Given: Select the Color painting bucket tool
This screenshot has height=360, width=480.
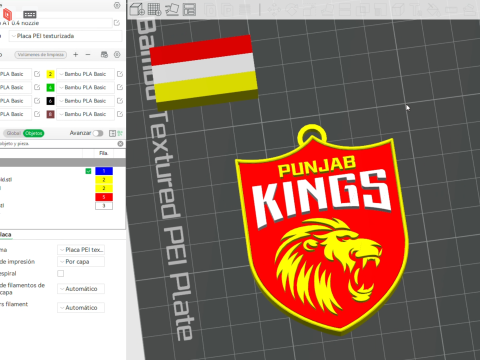Looking at the screenshot, I should point(434,10).
